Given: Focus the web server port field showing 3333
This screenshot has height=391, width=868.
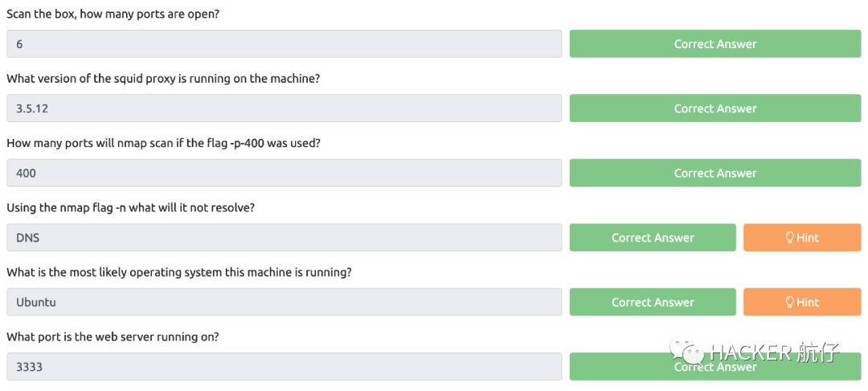Looking at the screenshot, I should click(284, 367).
